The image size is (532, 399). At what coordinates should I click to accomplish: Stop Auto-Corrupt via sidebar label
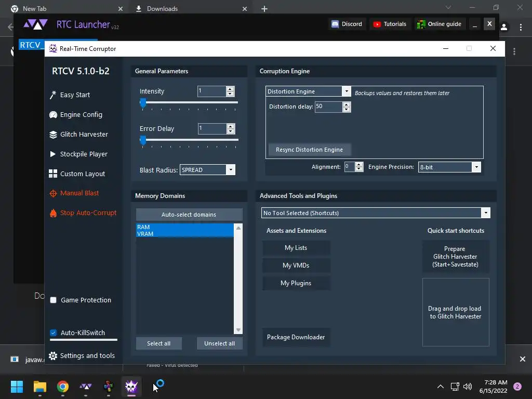click(x=88, y=212)
